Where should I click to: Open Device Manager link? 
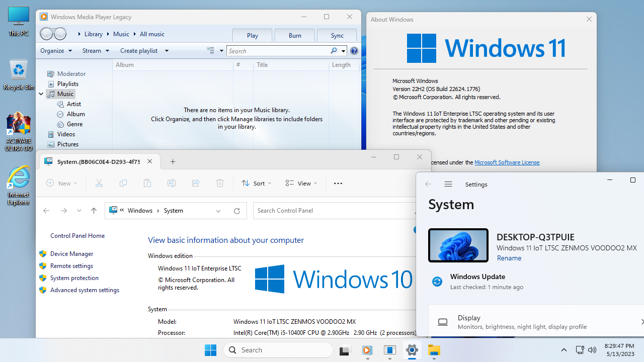71,254
